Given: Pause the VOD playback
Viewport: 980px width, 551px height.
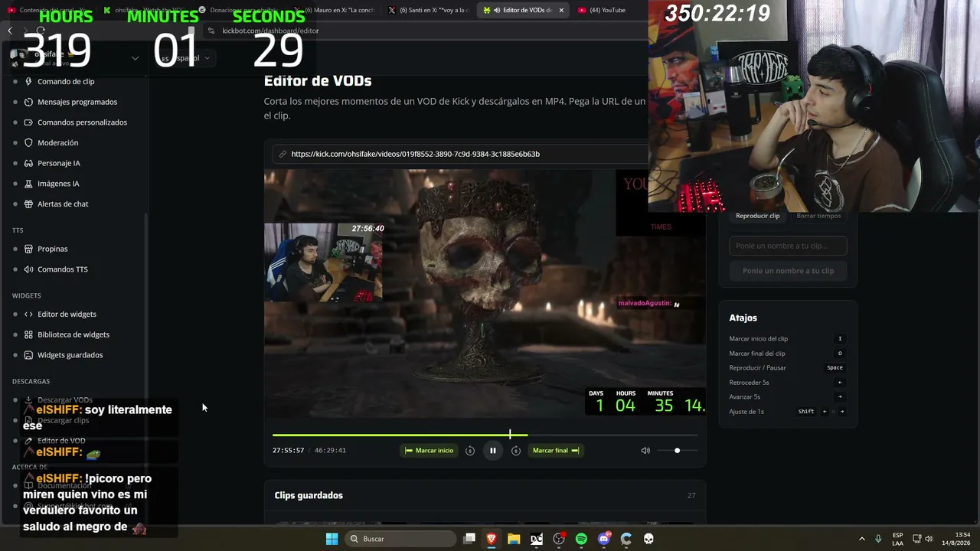Looking at the screenshot, I should pyautogui.click(x=493, y=451).
